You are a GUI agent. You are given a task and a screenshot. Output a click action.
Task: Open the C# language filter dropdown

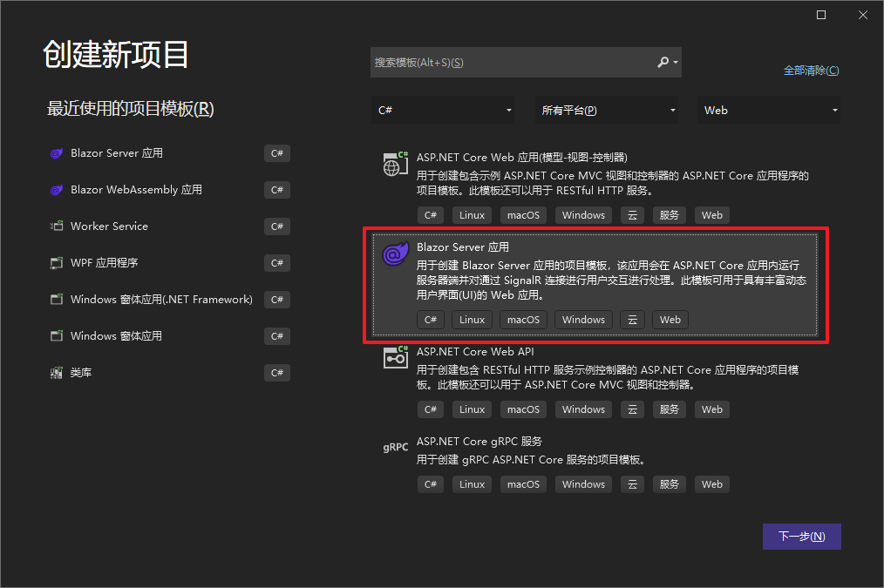(443, 110)
